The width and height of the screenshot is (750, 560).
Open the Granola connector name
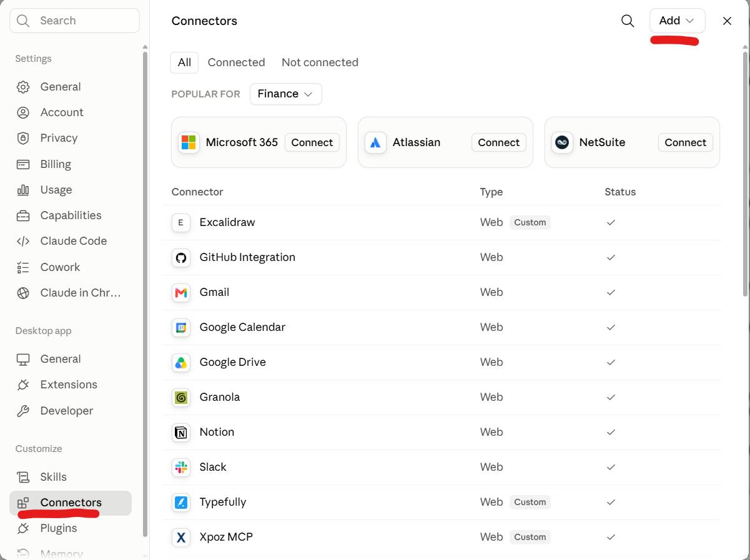(219, 397)
